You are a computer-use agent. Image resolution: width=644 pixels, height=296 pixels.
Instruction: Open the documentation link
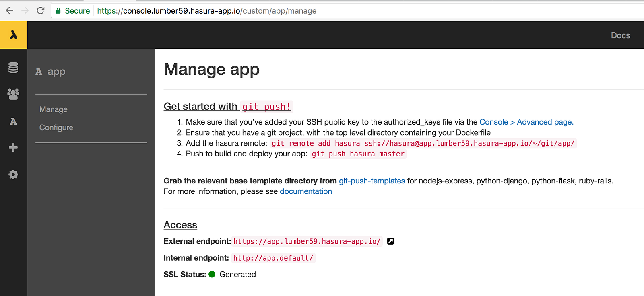click(x=306, y=191)
